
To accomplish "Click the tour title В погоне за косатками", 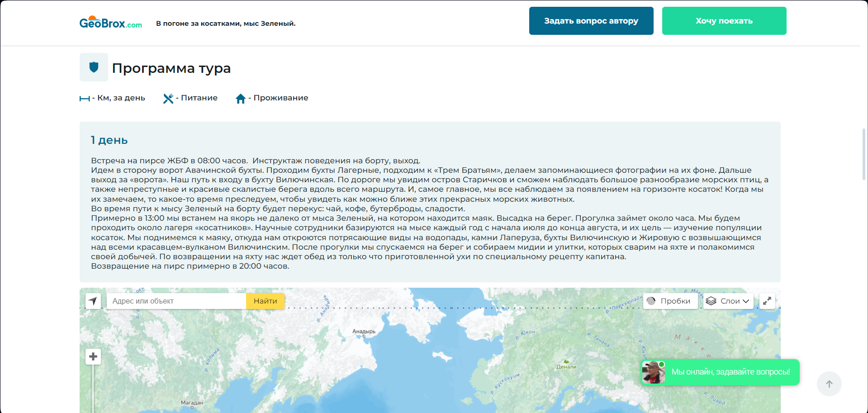I will click(226, 24).
